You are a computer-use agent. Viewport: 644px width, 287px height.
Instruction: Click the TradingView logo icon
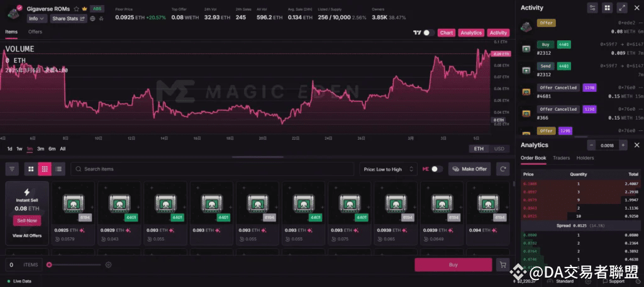tap(418, 33)
